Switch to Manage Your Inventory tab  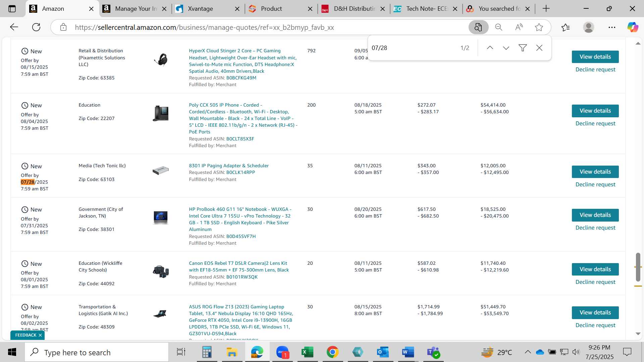tap(135, 9)
